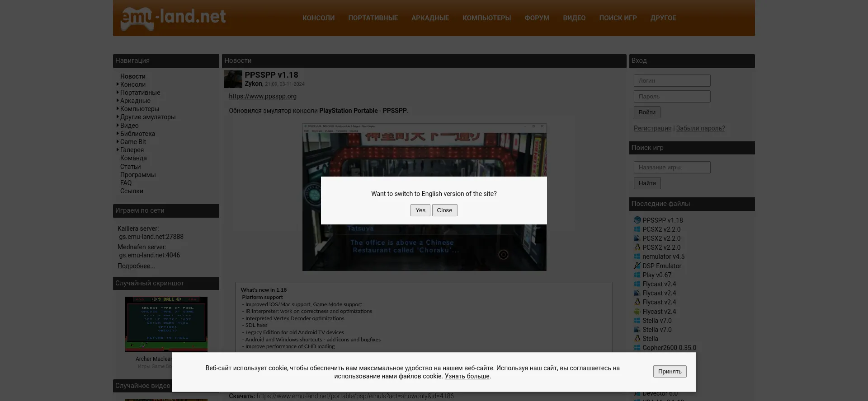Viewport: 868px width, 401px height.
Task: Open the random pool game screenshot
Action: pyautogui.click(x=166, y=324)
